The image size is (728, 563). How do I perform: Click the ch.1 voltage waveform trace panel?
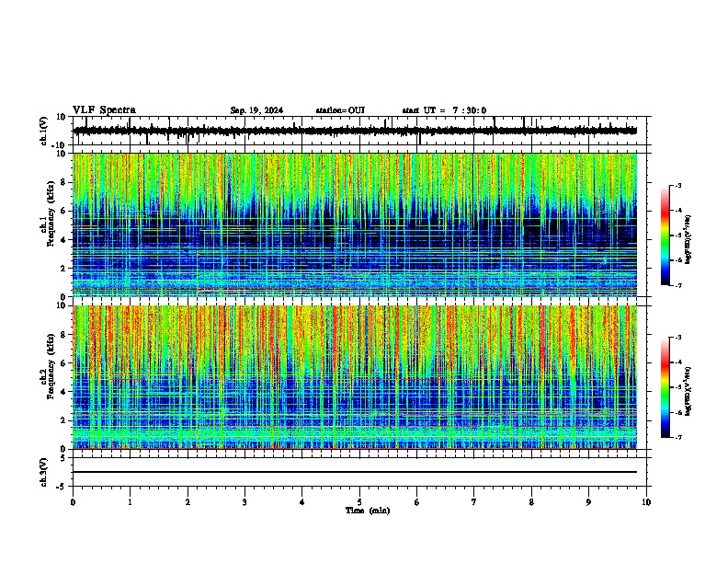[x=359, y=131]
